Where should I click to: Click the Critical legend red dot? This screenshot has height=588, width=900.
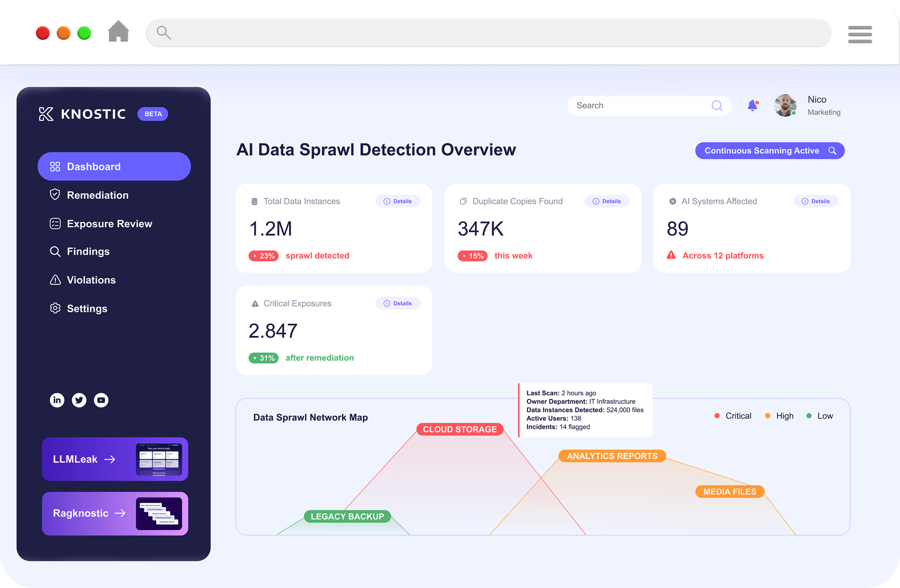pos(717,416)
